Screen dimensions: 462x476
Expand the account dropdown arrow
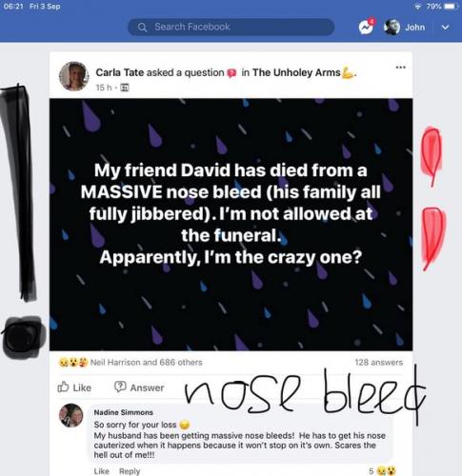pyautogui.click(x=445, y=28)
